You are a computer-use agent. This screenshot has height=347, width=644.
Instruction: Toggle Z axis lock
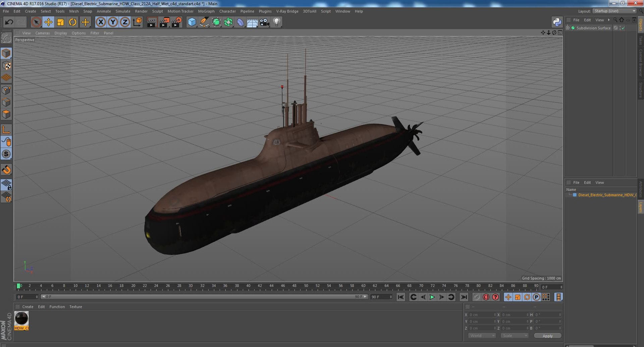[125, 22]
